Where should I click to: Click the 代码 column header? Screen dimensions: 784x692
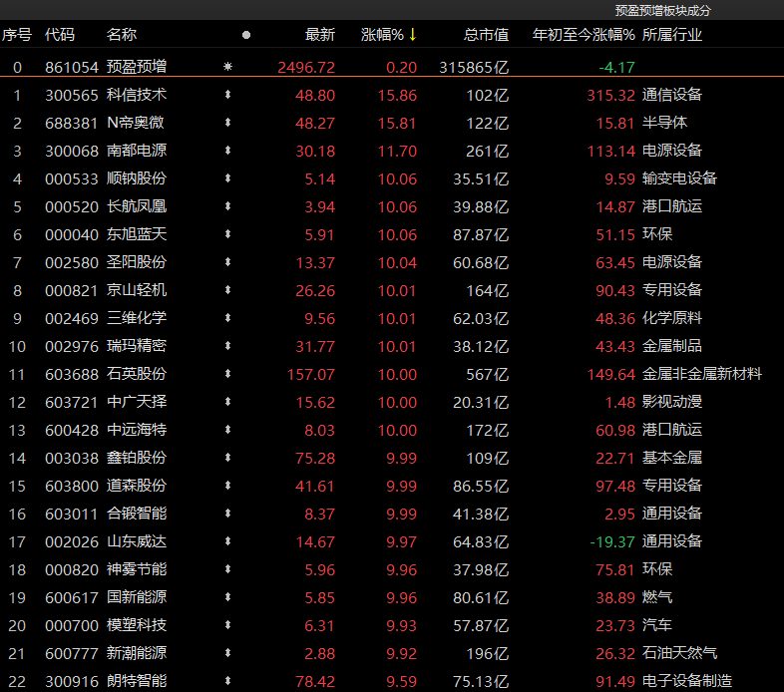point(60,35)
